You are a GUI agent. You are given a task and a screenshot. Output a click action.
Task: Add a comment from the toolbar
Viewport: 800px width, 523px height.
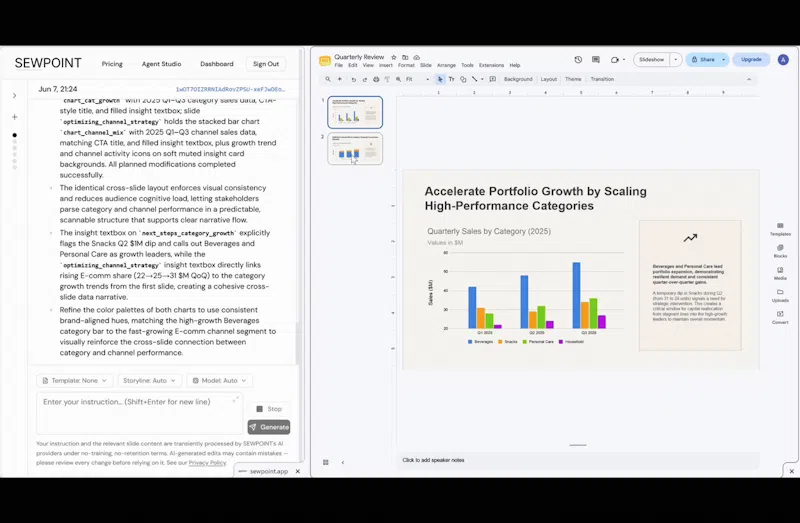(x=492, y=79)
